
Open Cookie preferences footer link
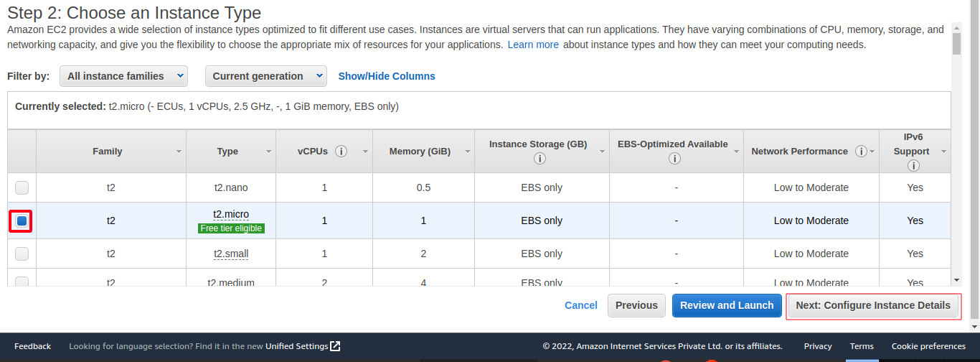tap(928, 346)
